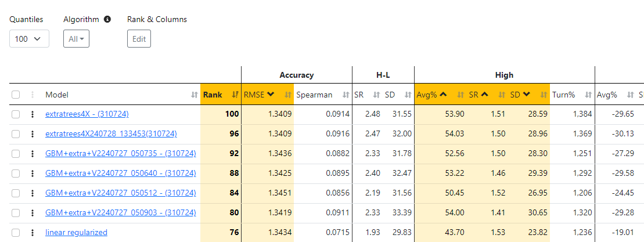The image size is (644, 242).
Task: Click the Turn% column header label
Action: 563,95
